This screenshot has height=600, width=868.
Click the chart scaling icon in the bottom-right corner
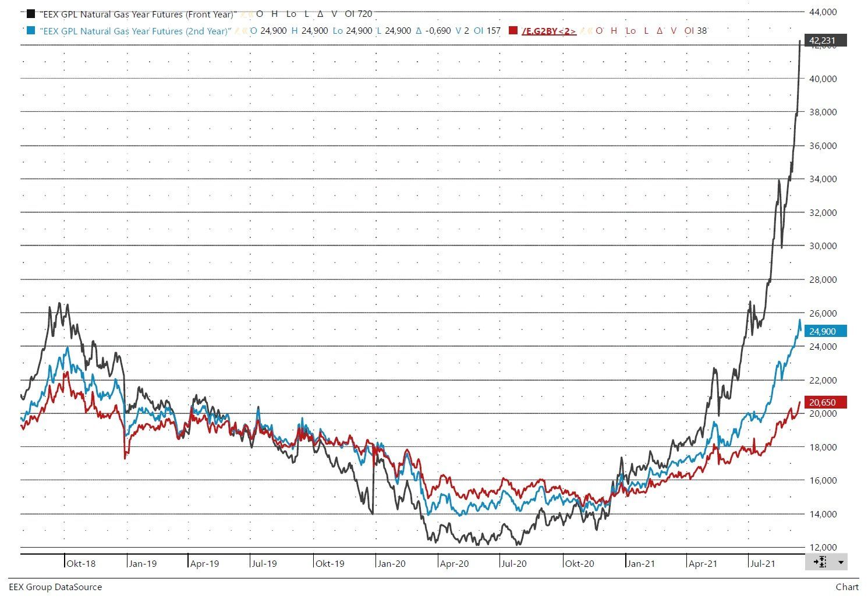point(820,562)
